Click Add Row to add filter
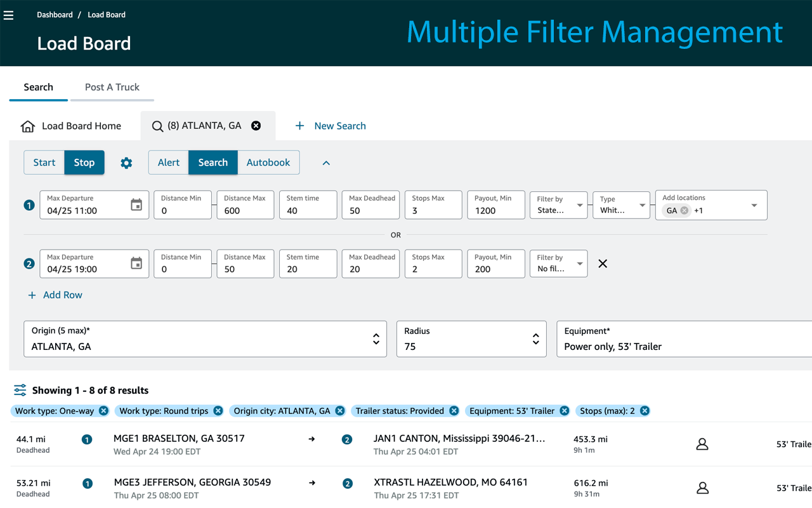The width and height of the screenshot is (812, 508). pyautogui.click(x=55, y=295)
